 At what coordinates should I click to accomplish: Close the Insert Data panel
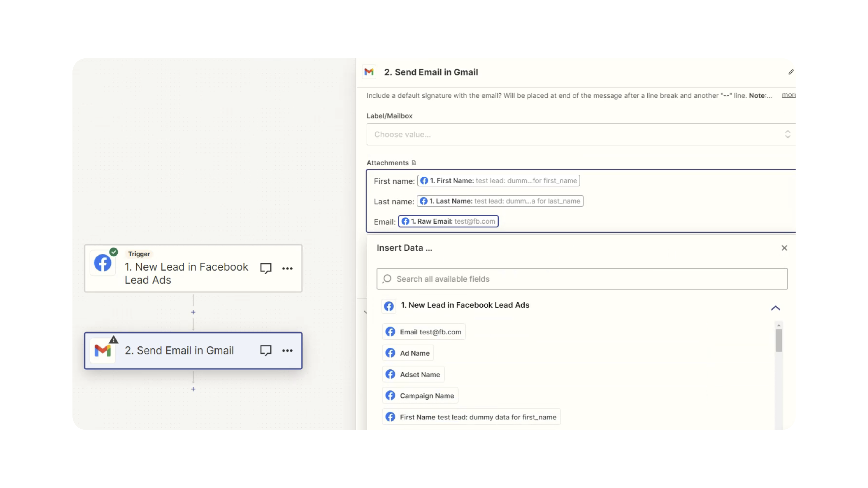pyautogui.click(x=784, y=248)
